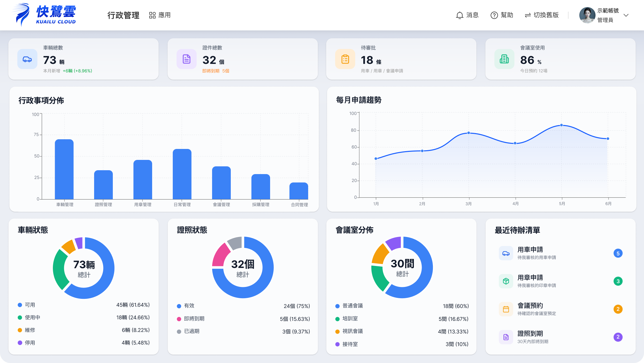Click the 18間 (60%) value

tap(456, 306)
